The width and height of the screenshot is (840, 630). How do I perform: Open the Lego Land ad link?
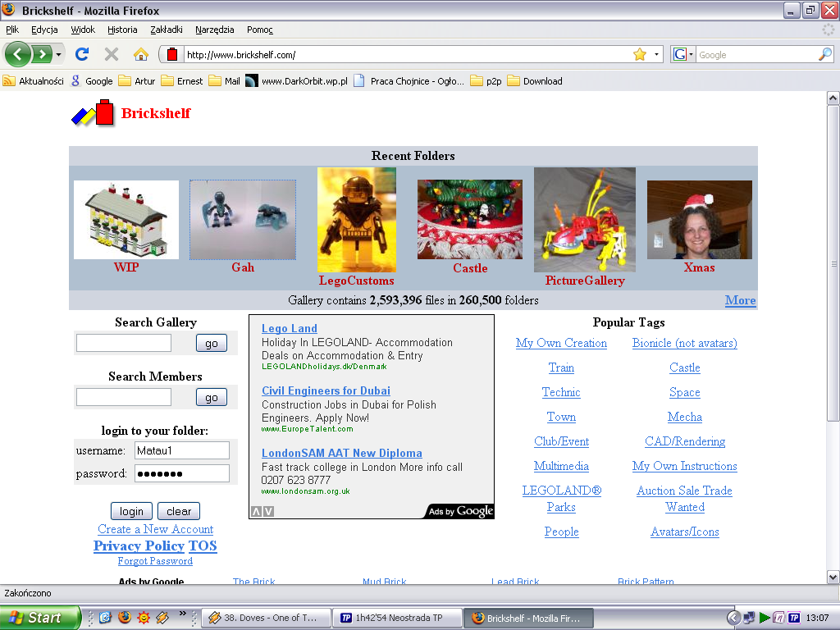[x=290, y=328]
